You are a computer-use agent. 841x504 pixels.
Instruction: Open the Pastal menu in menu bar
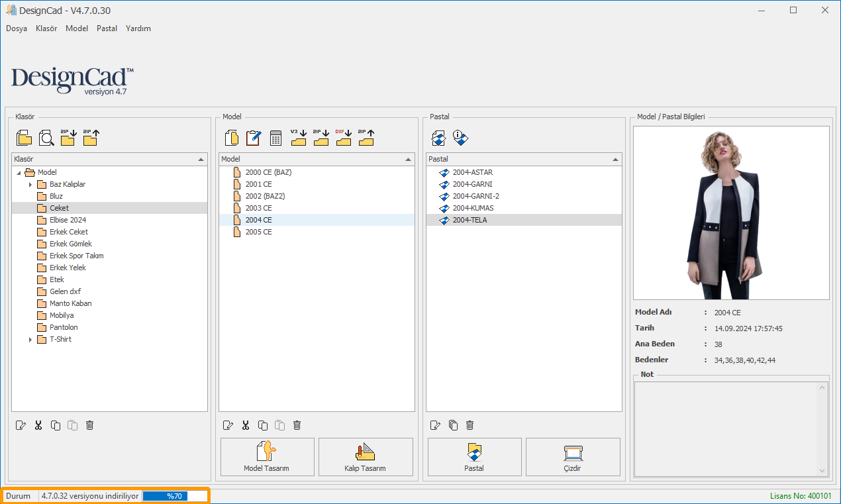107,28
